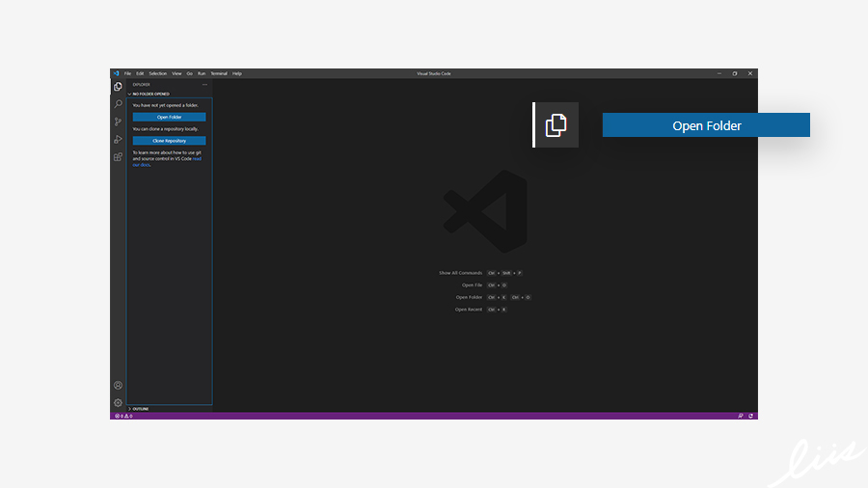The width and height of the screenshot is (868, 488).
Task: Open the Extensions view
Action: click(x=118, y=157)
